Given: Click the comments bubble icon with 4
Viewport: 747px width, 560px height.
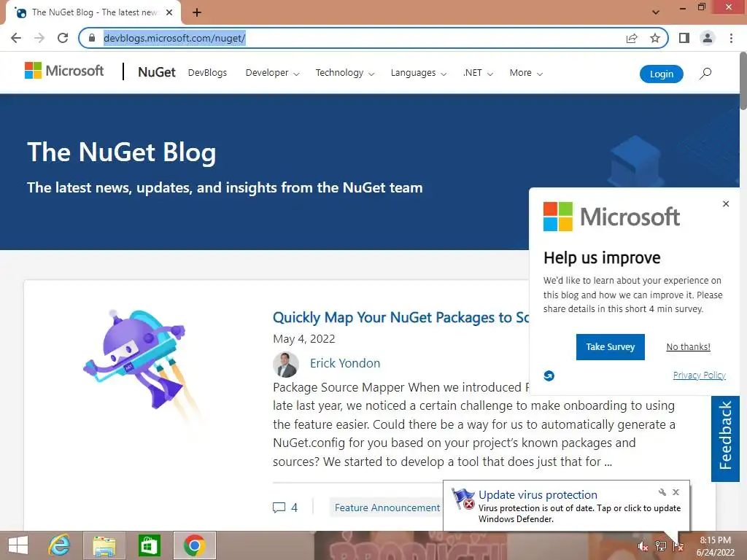Looking at the screenshot, I should click(279, 507).
